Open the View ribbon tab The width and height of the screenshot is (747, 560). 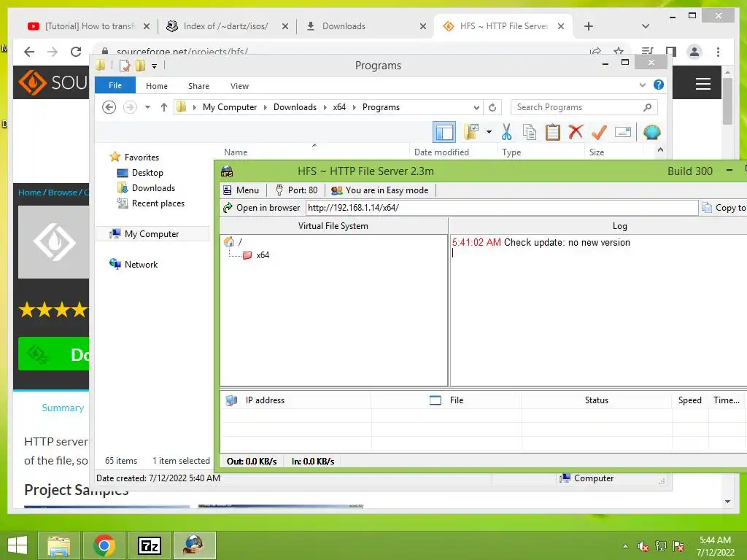click(x=239, y=86)
